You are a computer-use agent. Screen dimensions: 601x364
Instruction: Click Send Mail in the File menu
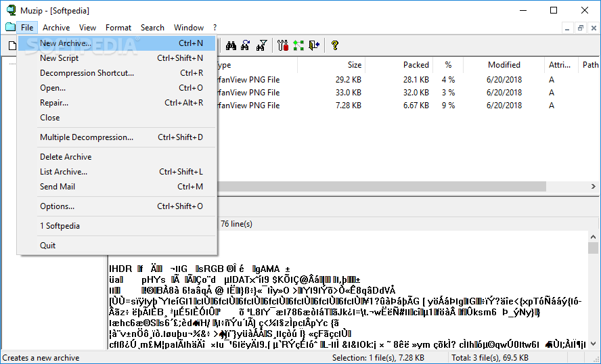click(x=117, y=187)
